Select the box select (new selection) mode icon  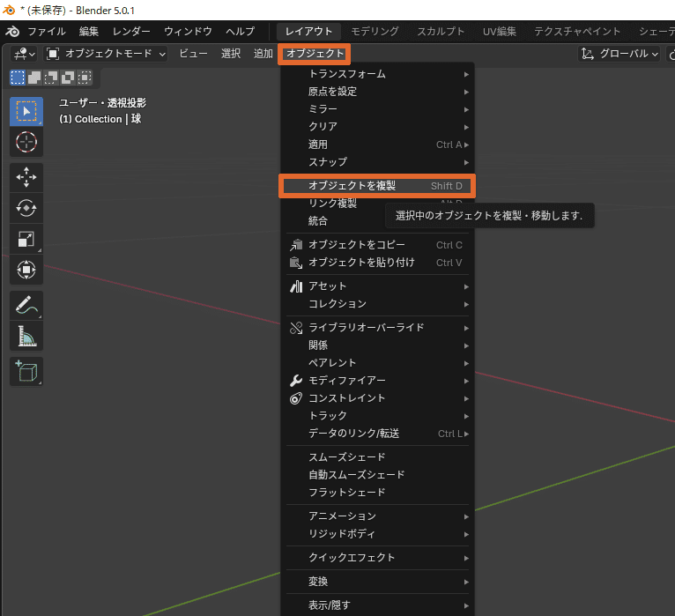[18, 78]
